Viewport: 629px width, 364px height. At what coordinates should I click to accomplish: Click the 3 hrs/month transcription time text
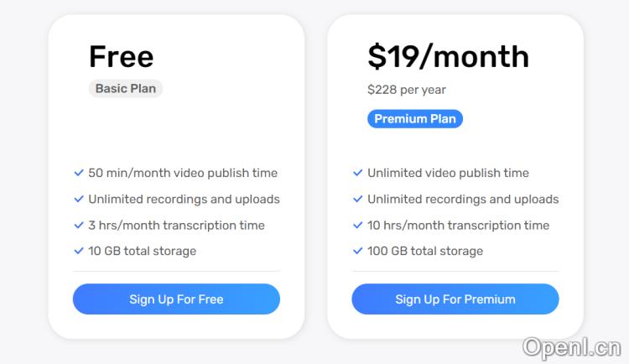pyautogui.click(x=176, y=226)
